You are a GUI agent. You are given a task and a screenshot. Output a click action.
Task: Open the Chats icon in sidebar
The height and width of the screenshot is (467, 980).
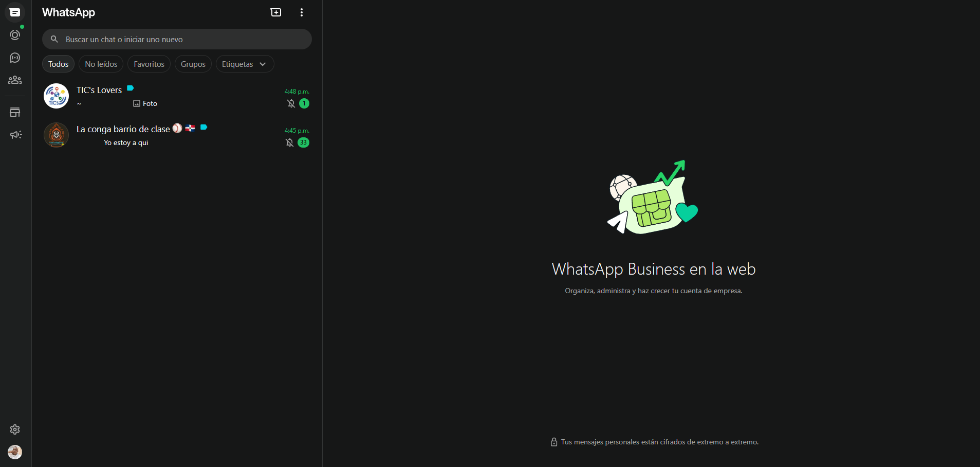(15, 12)
